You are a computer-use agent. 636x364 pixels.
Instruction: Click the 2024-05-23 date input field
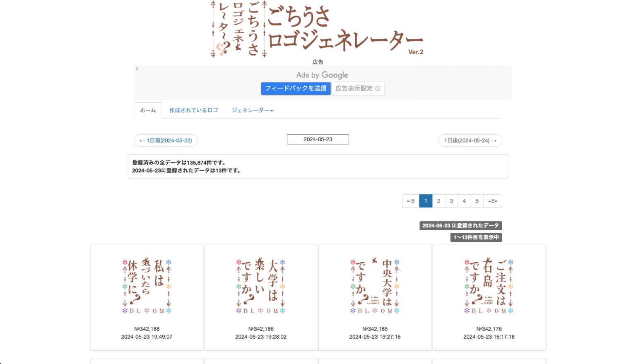click(x=318, y=140)
